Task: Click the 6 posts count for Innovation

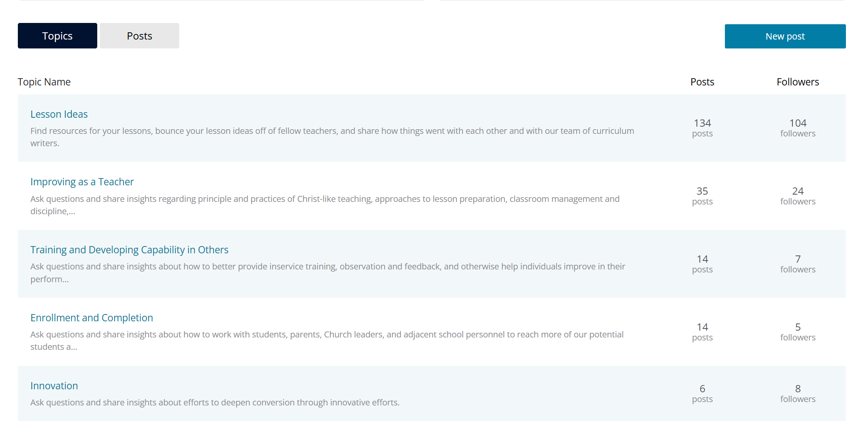Action: (x=702, y=393)
